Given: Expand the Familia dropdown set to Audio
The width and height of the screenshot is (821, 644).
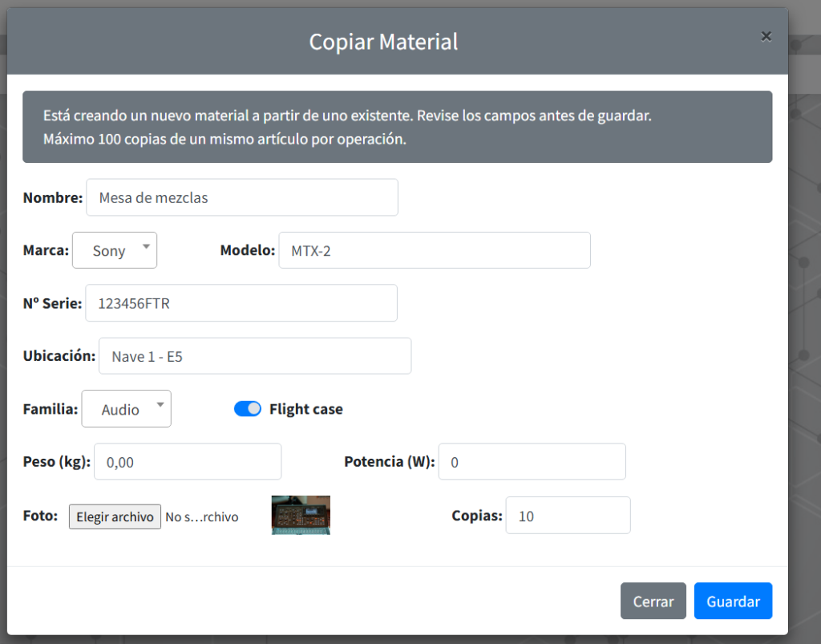Looking at the screenshot, I should (x=125, y=408).
